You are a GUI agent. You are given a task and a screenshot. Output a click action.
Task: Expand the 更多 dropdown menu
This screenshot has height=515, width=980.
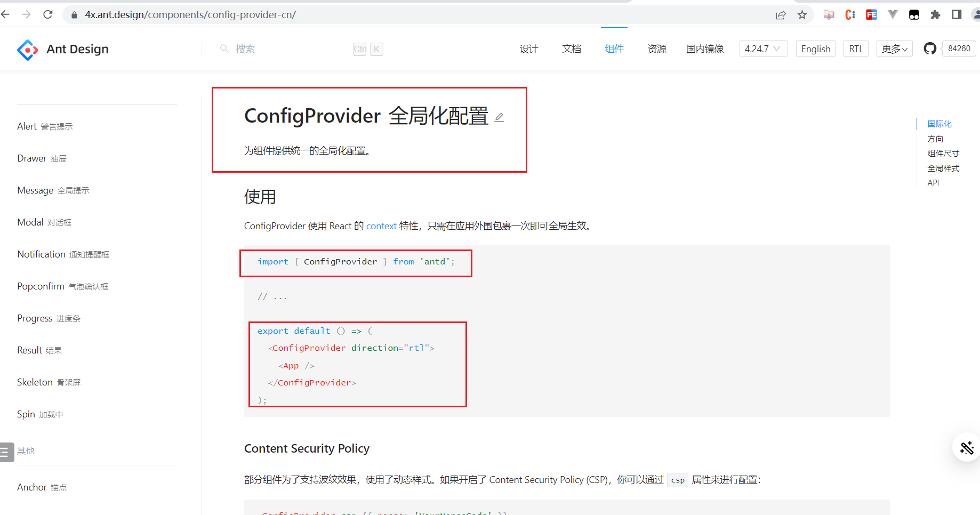tap(894, 49)
